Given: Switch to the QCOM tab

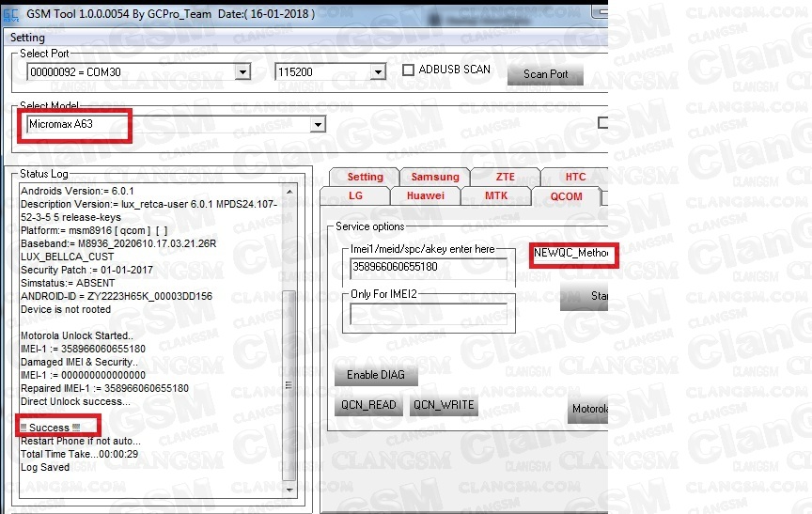Looking at the screenshot, I should 566,196.
